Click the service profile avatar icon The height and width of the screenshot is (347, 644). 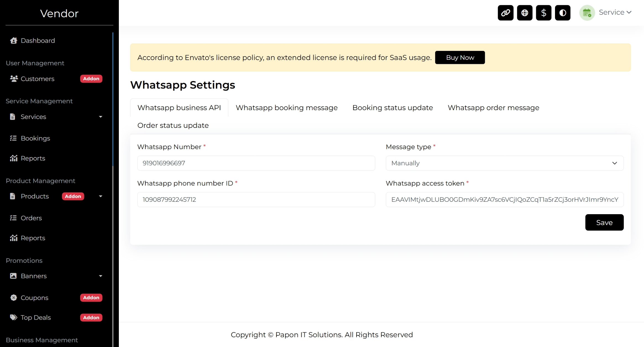coord(587,13)
